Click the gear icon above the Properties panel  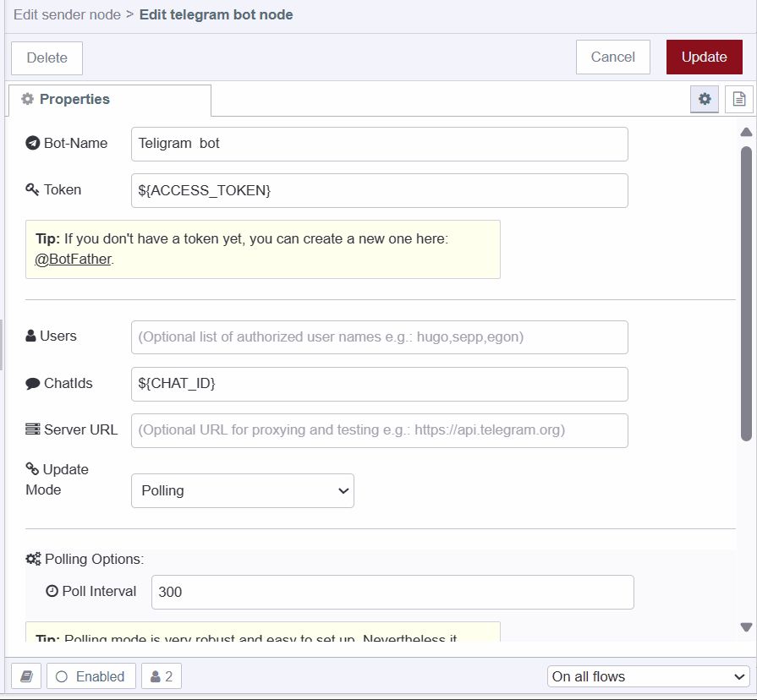(705, 98)
